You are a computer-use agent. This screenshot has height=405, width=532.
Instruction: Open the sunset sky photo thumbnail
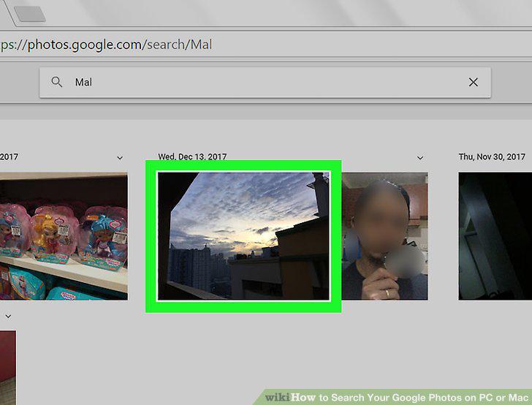243,236
